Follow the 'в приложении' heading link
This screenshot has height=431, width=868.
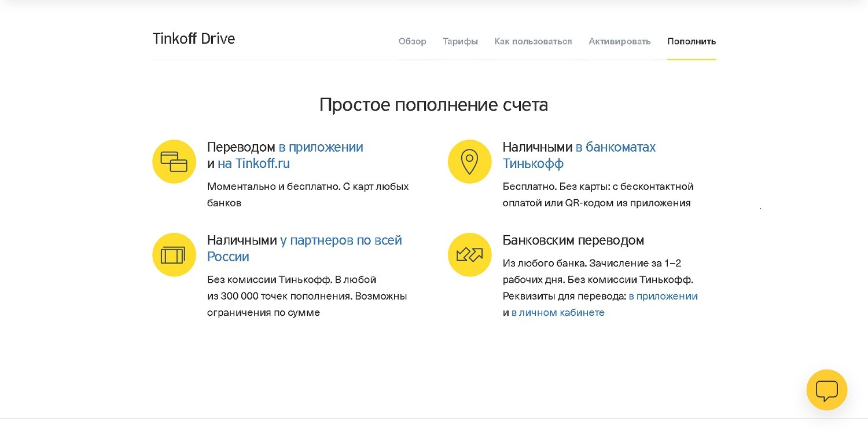[321, 148]
